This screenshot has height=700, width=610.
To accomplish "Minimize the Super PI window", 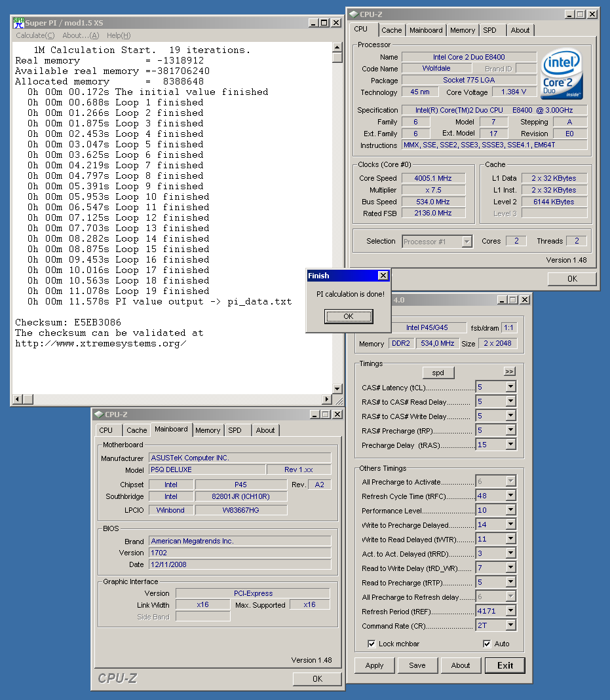I will (313, 23).
